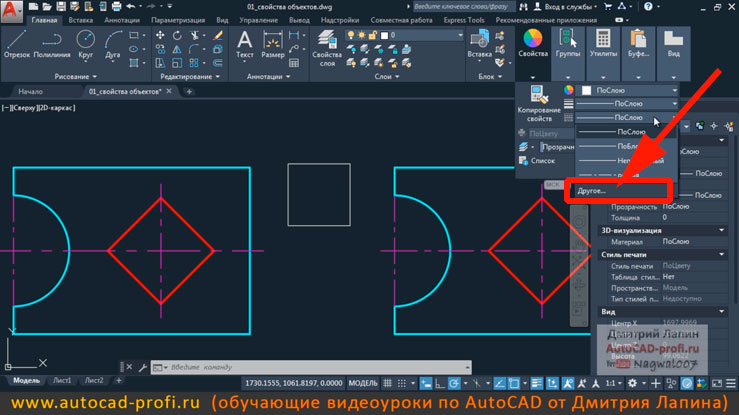Click the Rectangular Array tool icon
Viewport: 739px width, 415px height.
pyautogui.click(x=194, y=63)
